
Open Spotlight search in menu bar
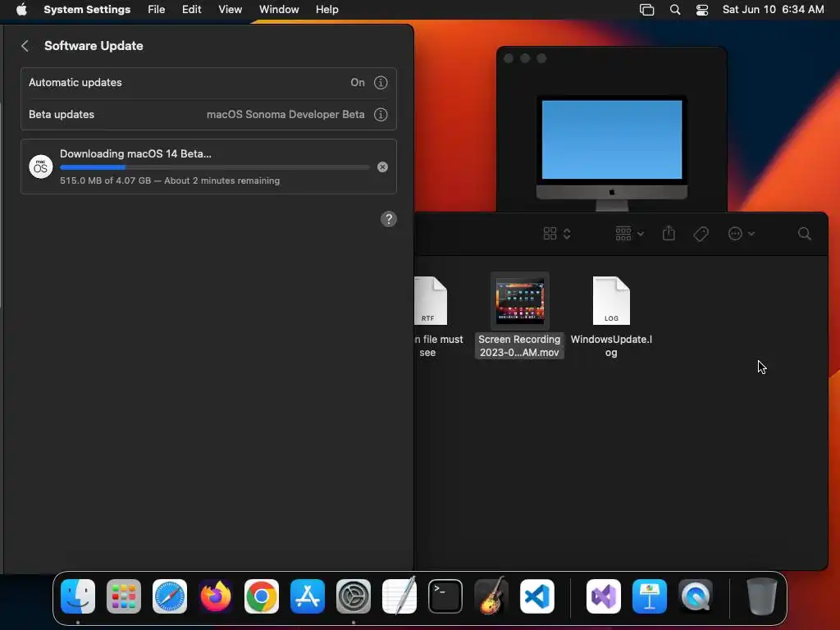675,10
